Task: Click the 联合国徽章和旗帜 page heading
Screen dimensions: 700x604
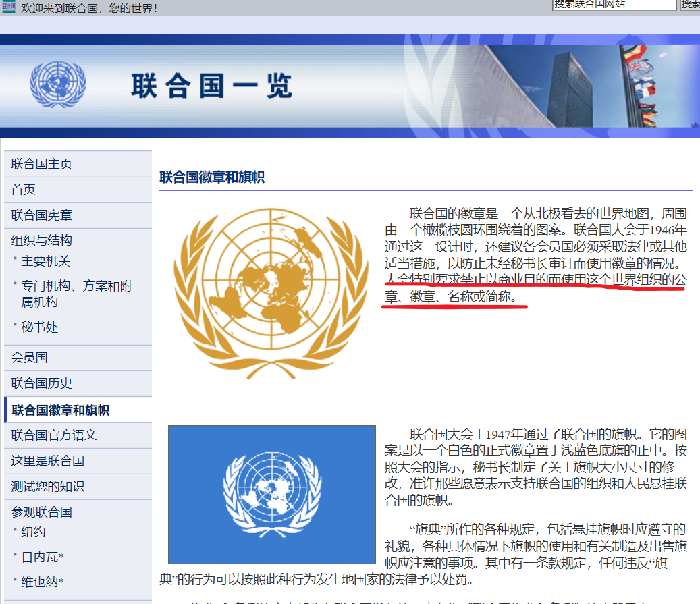Action: pos(212,177)
